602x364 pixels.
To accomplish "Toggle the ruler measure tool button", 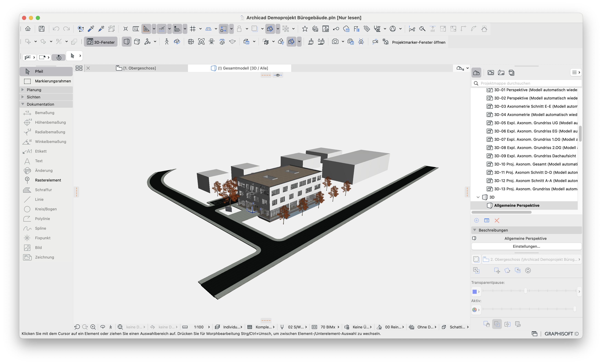I will 136,29.
